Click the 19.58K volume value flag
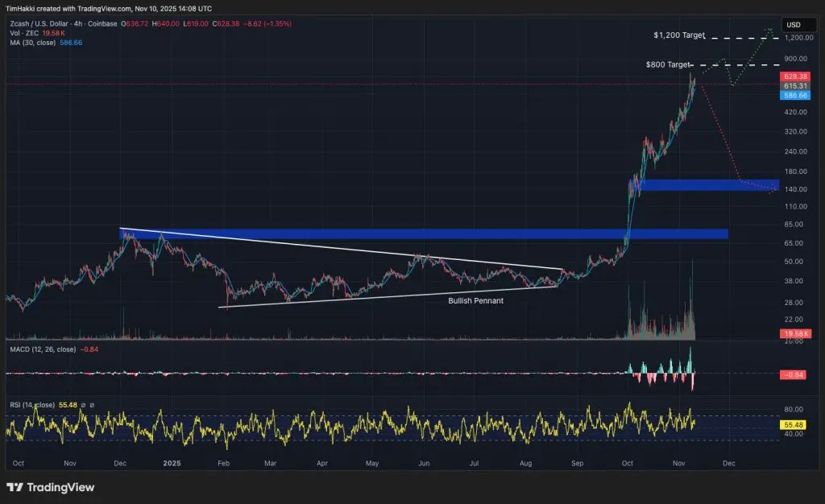Screen dimensions: 825x504 coord(794,333)
